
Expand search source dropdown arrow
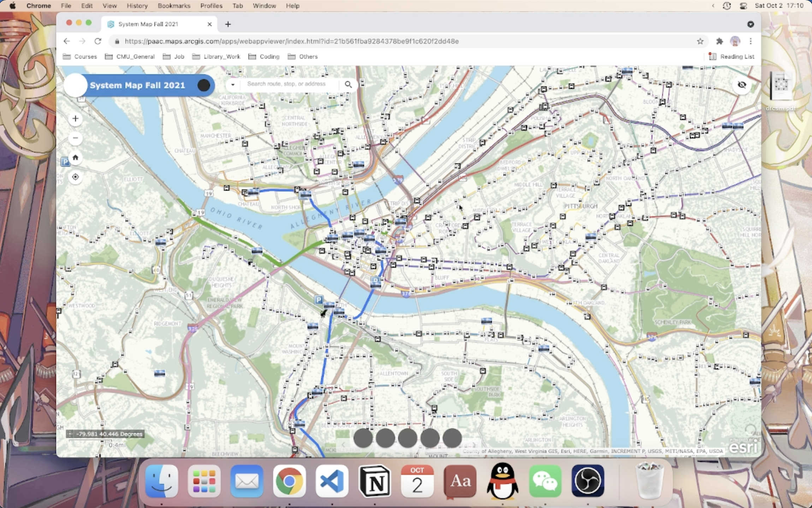[x=233, y=84]
